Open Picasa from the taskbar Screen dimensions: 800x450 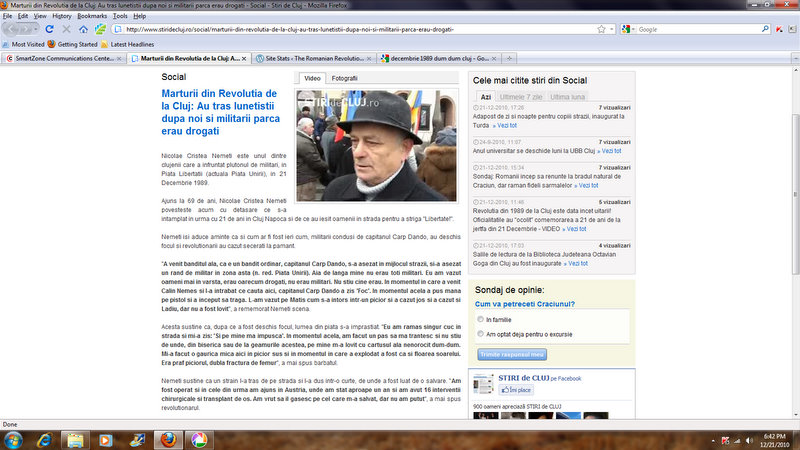click(x=199, y=438)
